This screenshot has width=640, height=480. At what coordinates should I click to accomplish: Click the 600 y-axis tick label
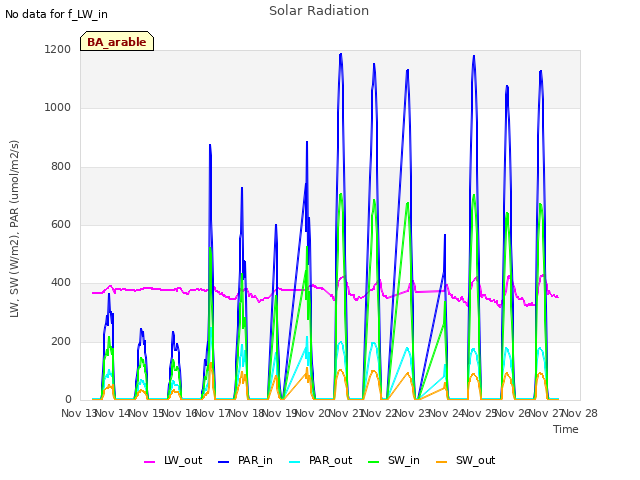61,224
